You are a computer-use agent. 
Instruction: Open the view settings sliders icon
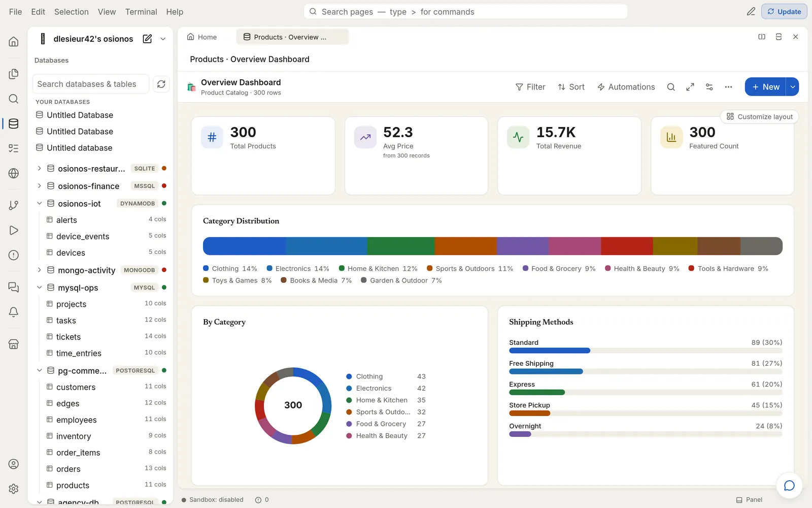pyautogui.click(x=709, y=87)
